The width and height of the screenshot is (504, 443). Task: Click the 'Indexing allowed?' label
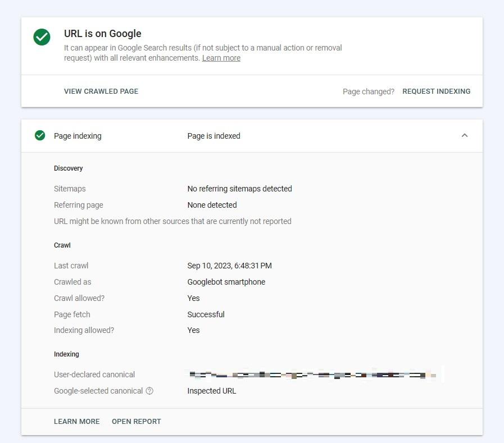(84, 330)
